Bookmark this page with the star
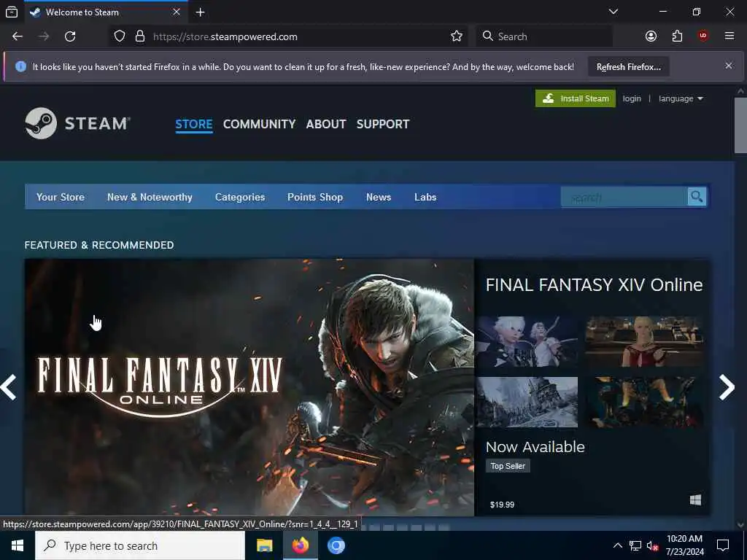Image resolution: width=747 pixels, height=560 pixels. point(457,36)
